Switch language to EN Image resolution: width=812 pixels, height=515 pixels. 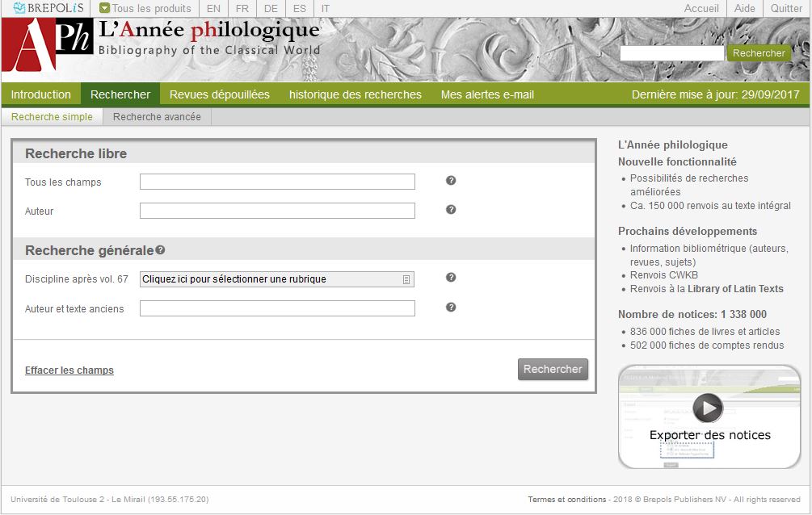click(x=213, y=8)
